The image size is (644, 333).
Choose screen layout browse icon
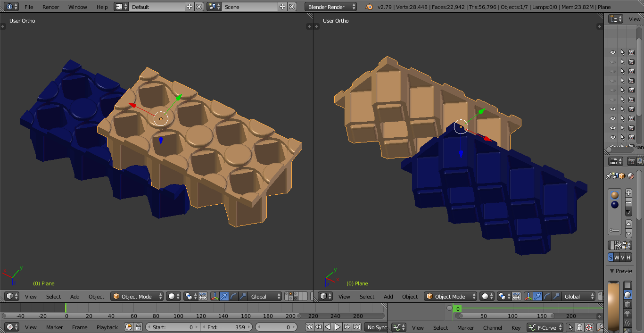pyautogui.click(x=122, y=7)
